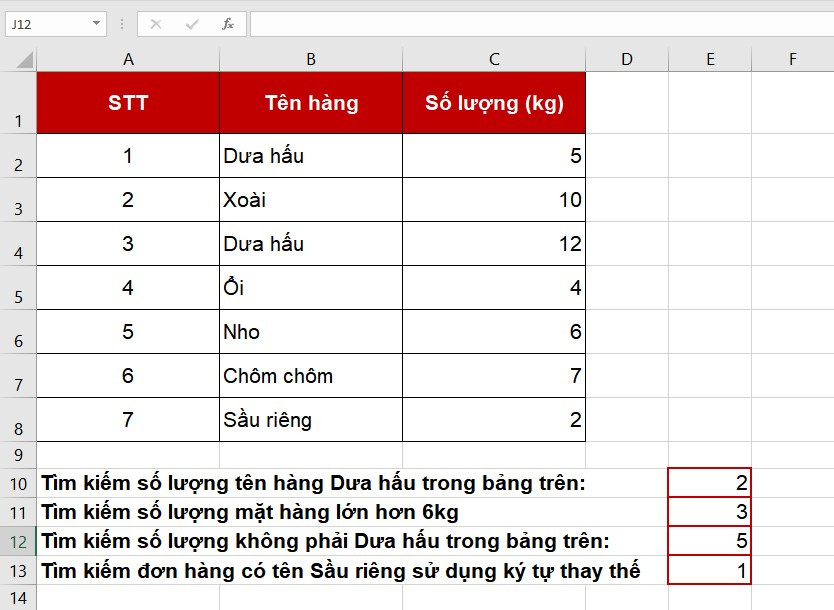Select column B header

tap(311, 59)
